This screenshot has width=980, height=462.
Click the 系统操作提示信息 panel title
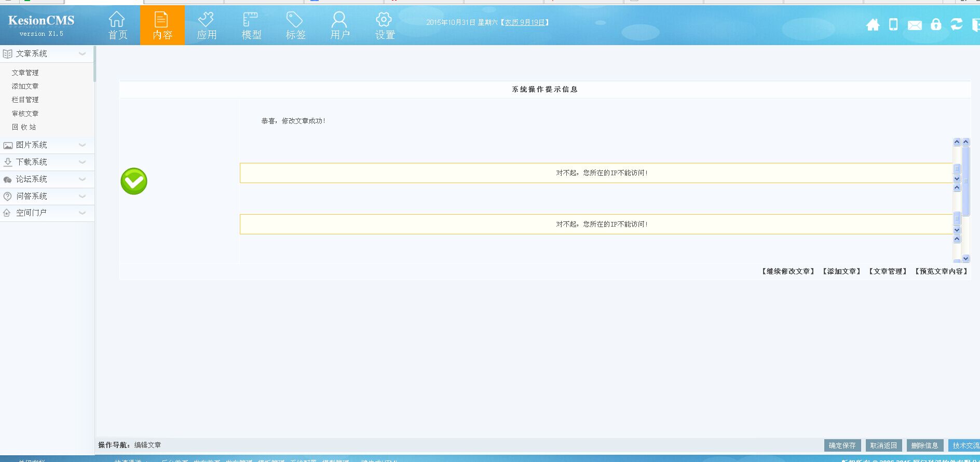click(x=545, y=89)
